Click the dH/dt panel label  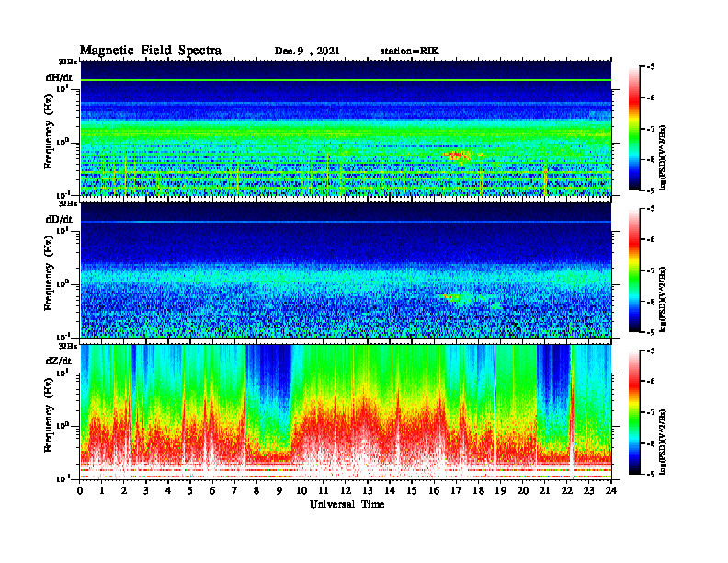pyautogui.click(x=59, y=77)
